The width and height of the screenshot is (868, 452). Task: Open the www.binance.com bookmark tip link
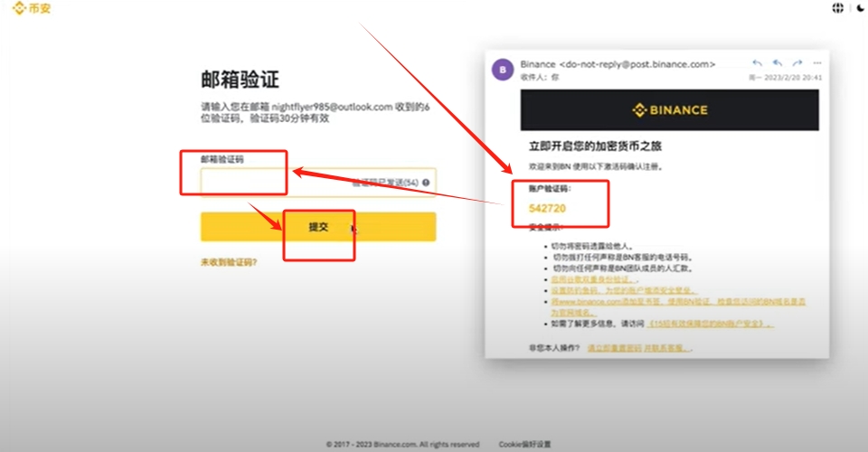(x=677, y=307)
